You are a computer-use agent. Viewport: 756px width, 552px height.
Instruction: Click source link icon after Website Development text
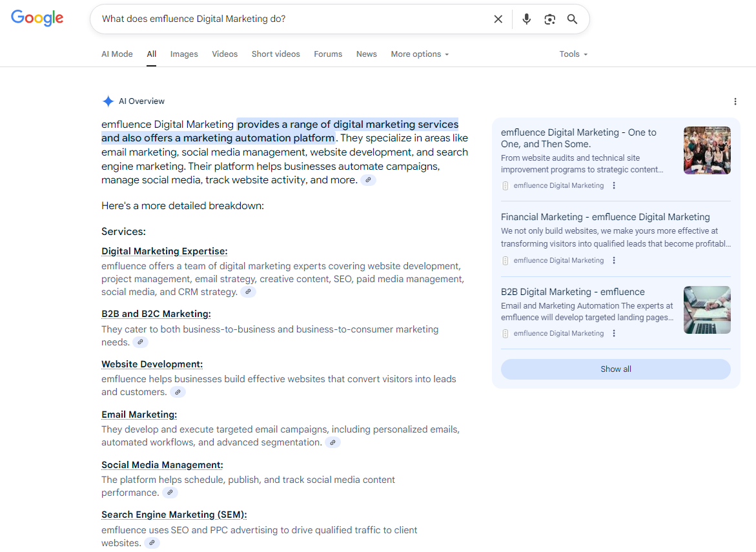tap(178, 393)
